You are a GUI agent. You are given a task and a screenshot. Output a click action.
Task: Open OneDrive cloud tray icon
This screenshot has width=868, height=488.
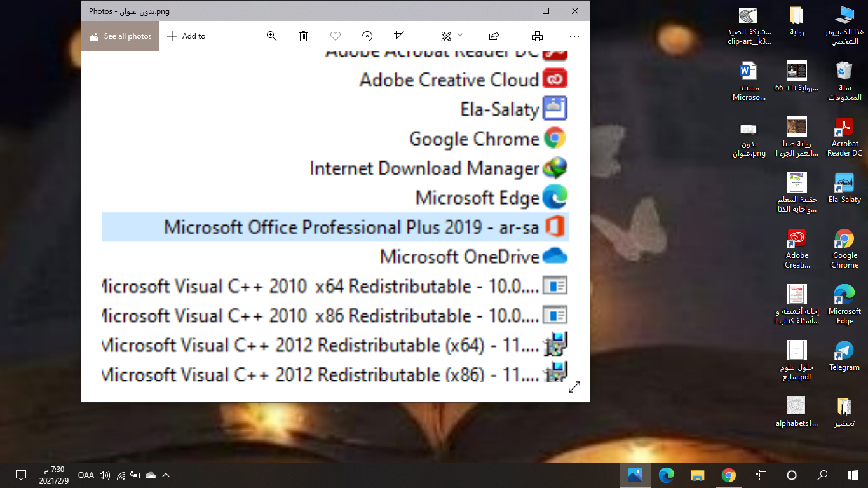click(151, 475)
